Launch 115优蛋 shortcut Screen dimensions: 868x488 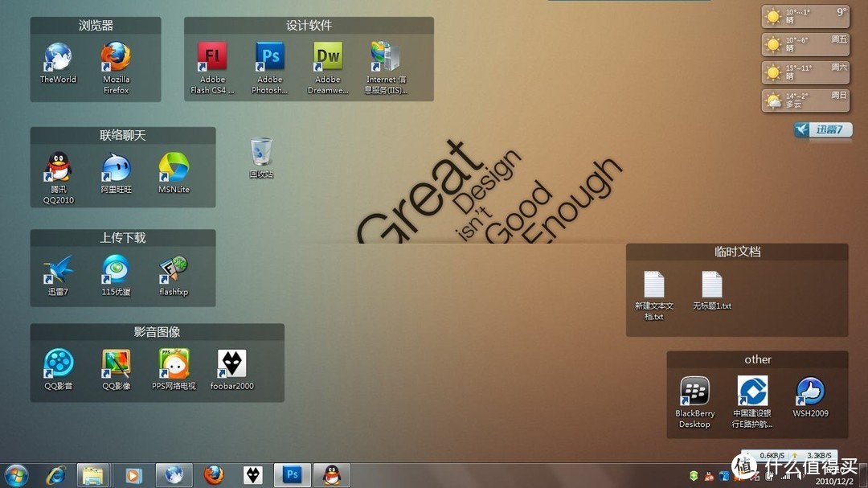click(116, 275)
